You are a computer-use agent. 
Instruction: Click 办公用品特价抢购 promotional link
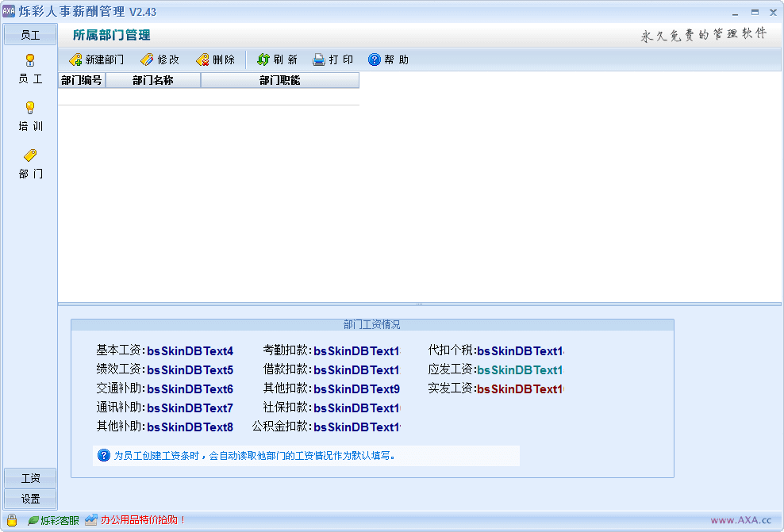pyautogui.click(x=136, y=520)
